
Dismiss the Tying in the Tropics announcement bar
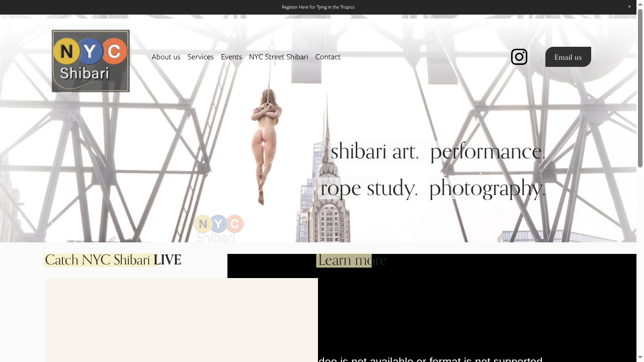point(629,7)
